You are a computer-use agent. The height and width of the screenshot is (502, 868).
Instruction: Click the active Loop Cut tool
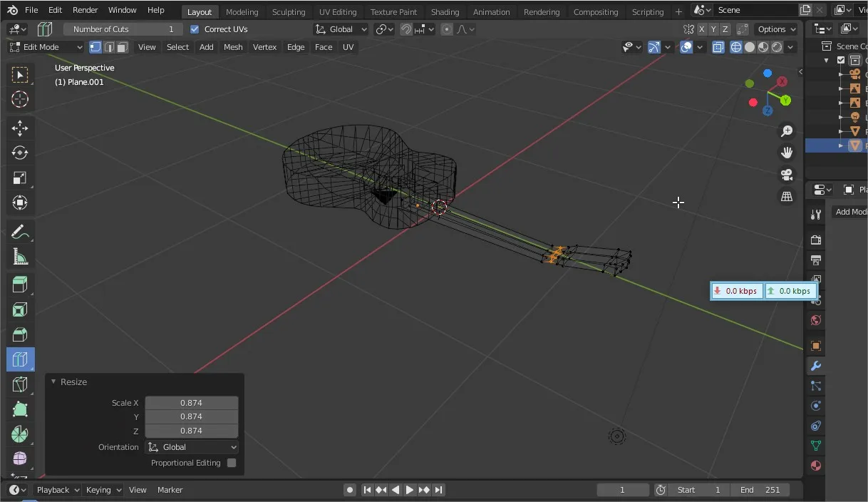point(20,359)
